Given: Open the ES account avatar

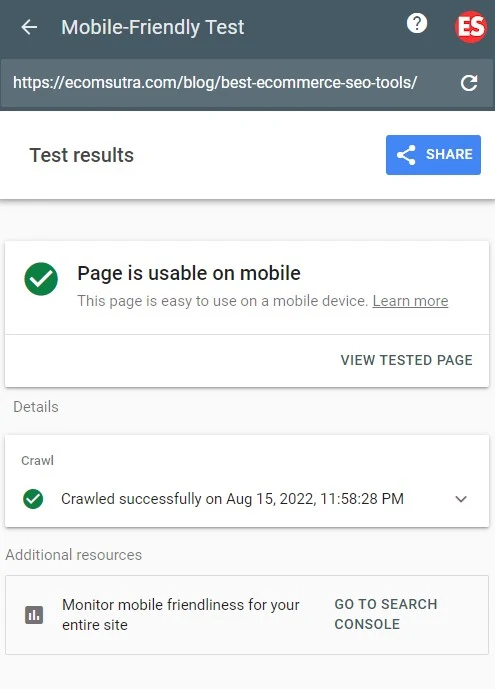Looking at the screenshot, I should point(471,27).
